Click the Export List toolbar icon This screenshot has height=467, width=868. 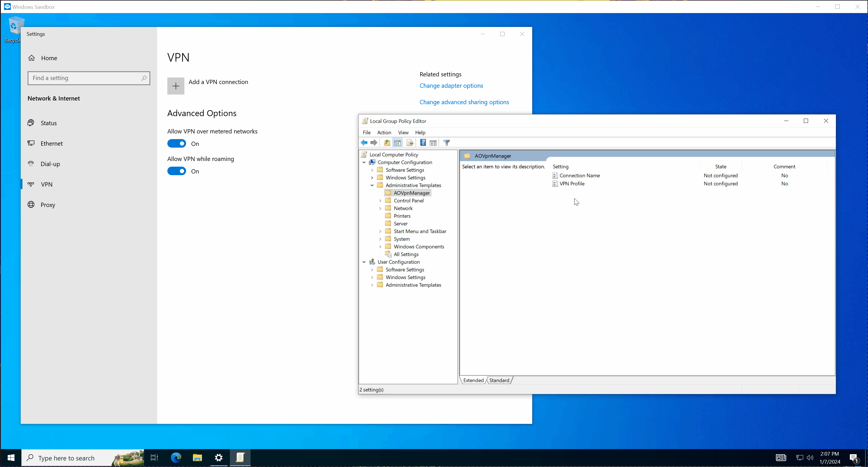(x=410, y=143)
